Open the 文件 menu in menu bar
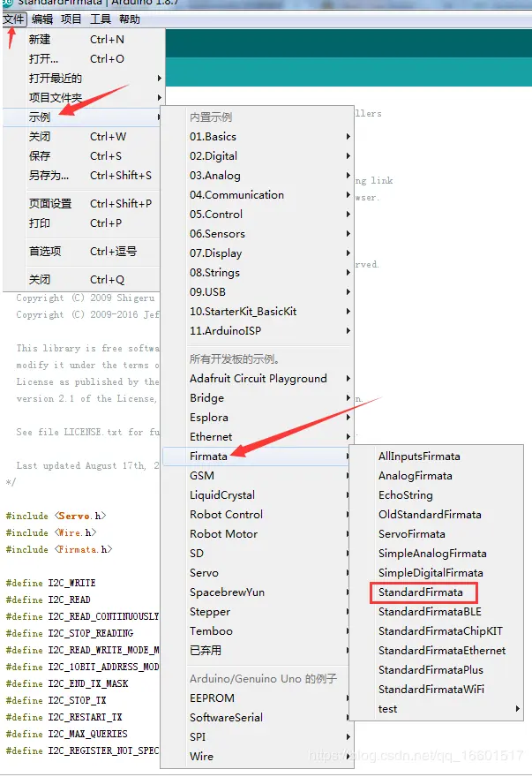532x777 pixels. [x=14, y=19]
